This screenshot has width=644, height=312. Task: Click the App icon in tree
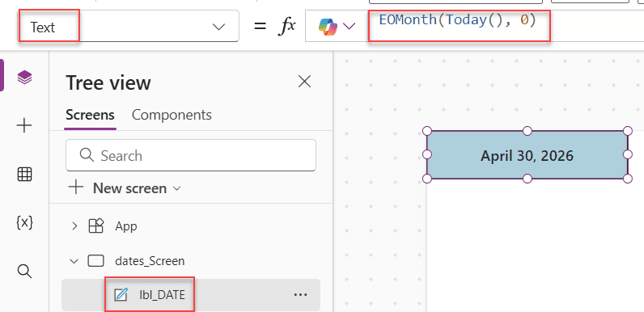pyautogui.click(x=96, y=226)
